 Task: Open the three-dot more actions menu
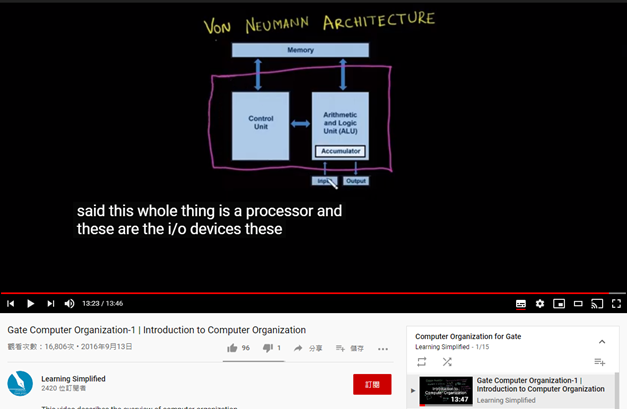click(383, 349)
